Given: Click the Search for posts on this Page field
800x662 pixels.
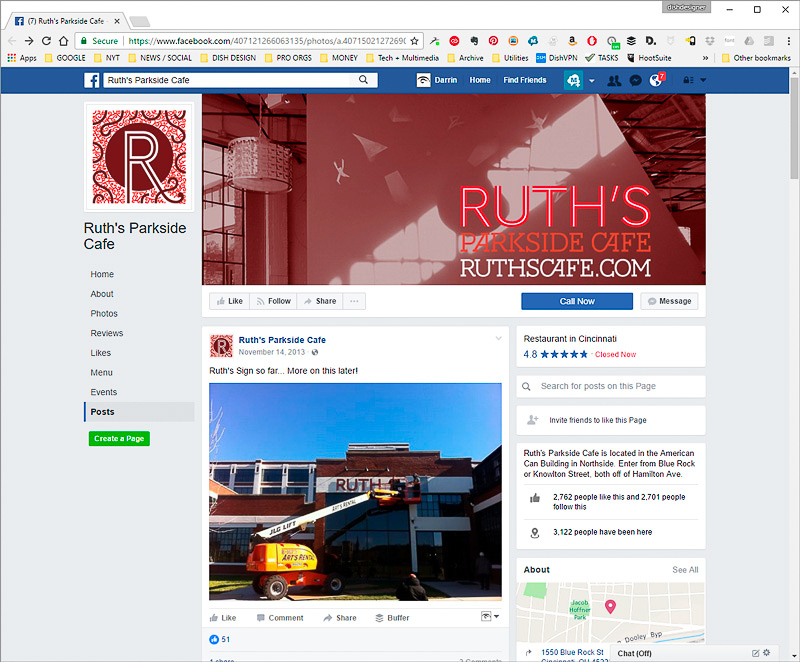Looking at the screenshot, I should (610, 386).
